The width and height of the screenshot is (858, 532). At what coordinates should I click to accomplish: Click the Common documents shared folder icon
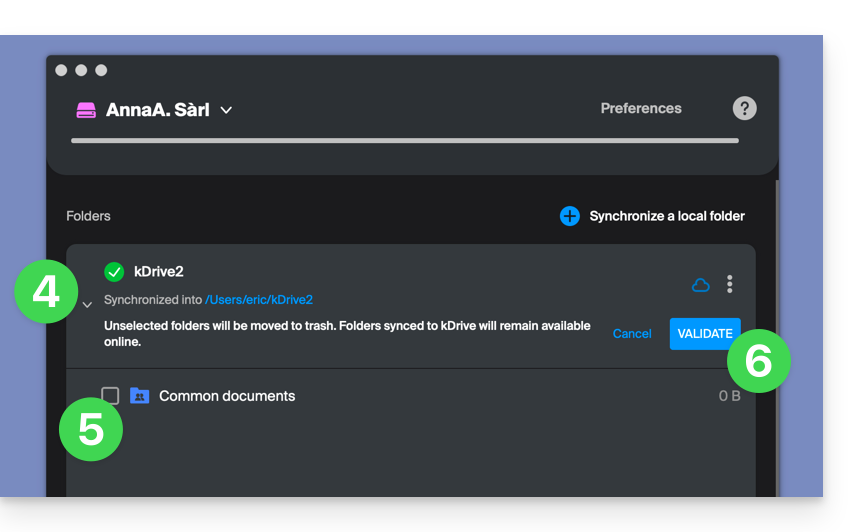(x=140, y=396)
